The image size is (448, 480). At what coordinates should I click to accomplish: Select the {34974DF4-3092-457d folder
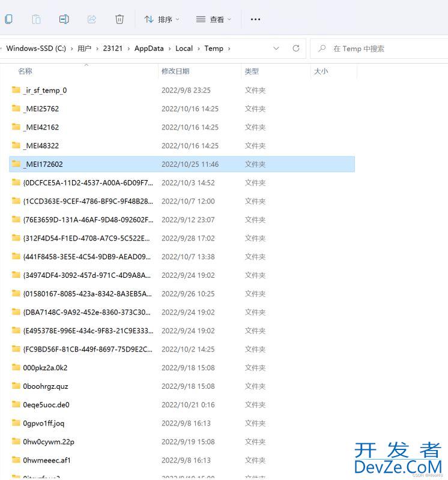pos(182,275)
